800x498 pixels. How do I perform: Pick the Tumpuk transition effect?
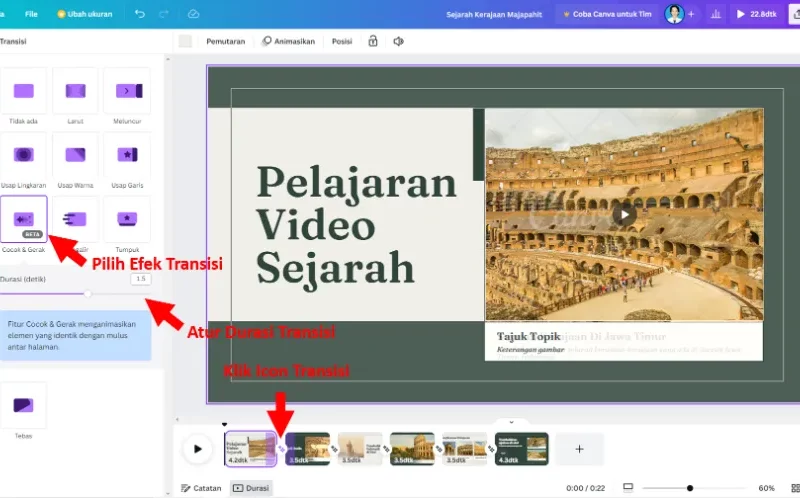[128, 219]
